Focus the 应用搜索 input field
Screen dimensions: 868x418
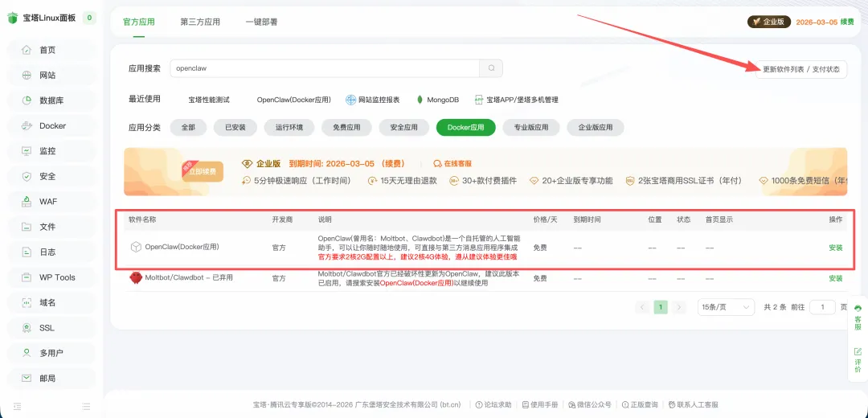[x=325, y=68]
